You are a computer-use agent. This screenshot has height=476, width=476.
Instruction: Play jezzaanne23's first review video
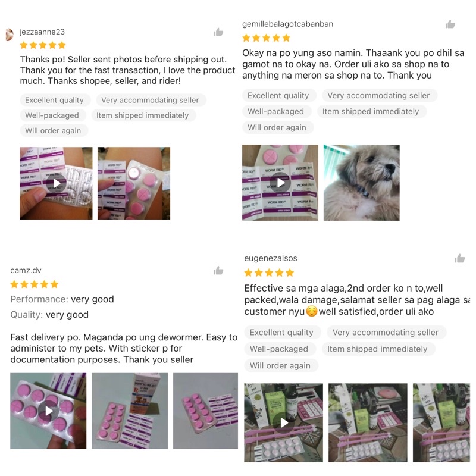pyautogui.click(x=56, y=183)
